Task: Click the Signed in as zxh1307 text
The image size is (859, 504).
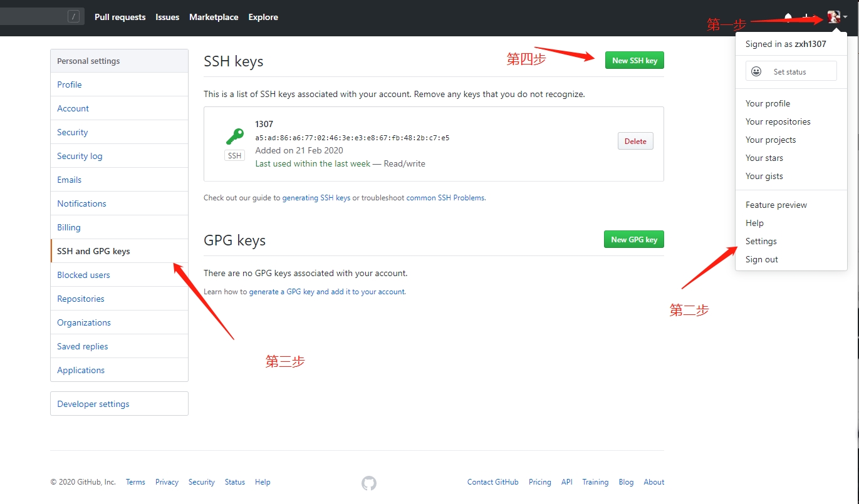Action: click(786, 44)
